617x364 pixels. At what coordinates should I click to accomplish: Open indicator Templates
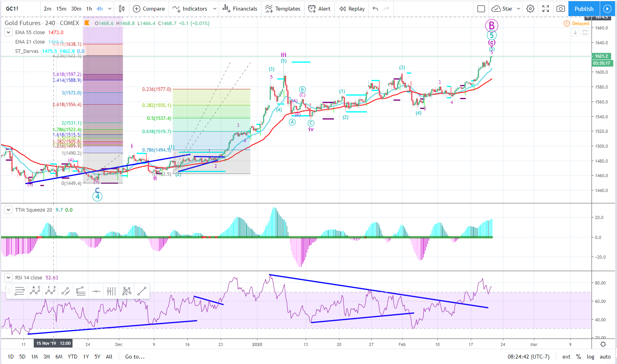tap(283, 9)
